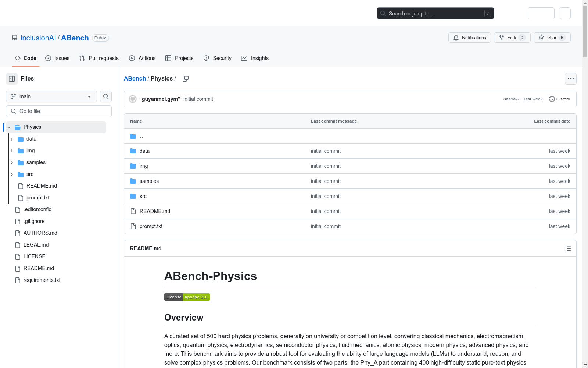Click the Search or jump to field
This screenshot has height=368, width=588.
pyautogui.click(x=435, y=13)
